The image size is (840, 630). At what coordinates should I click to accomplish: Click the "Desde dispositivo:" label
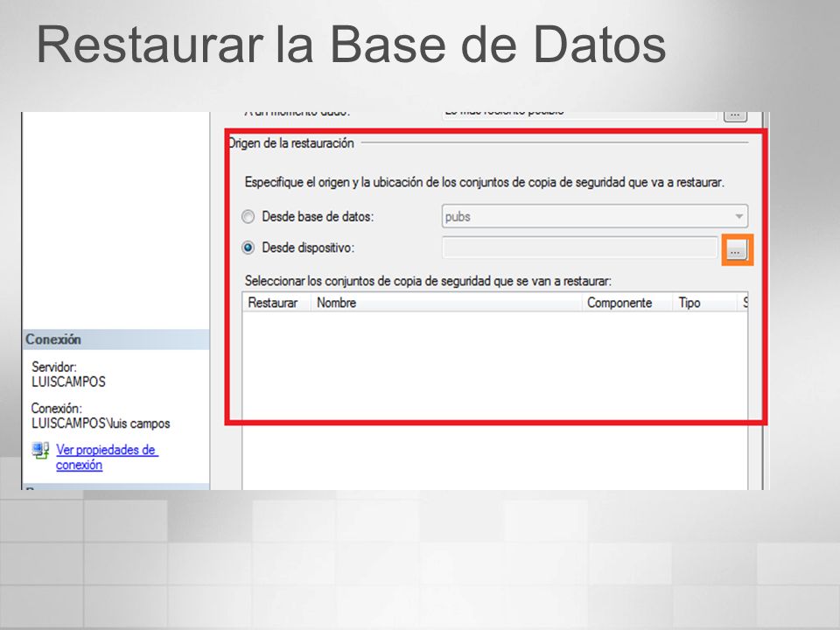point(308,248)
